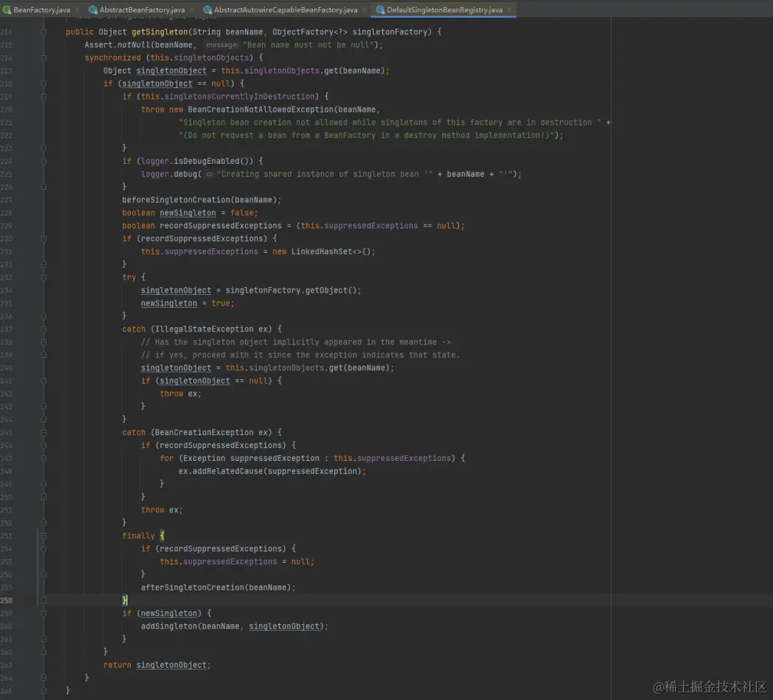Click 'Object singletonObject' declaration line
The image size is (773, 700).
[246, 70]
